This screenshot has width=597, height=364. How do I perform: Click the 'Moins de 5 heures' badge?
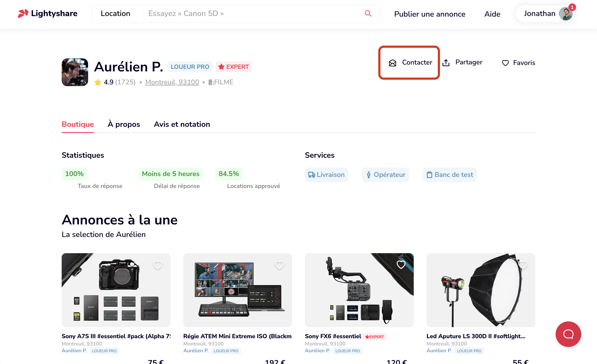pyautogui.click(x=170, y=174)
